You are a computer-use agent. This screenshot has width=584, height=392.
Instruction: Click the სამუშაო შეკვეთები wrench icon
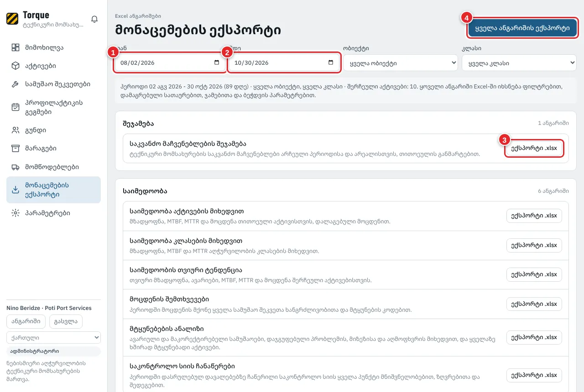(x=16, y=84)
